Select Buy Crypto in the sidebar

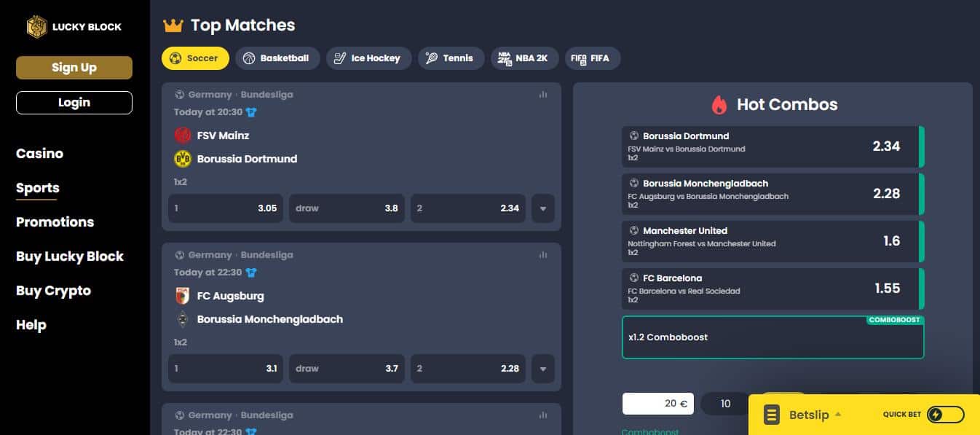pos(54,291)
